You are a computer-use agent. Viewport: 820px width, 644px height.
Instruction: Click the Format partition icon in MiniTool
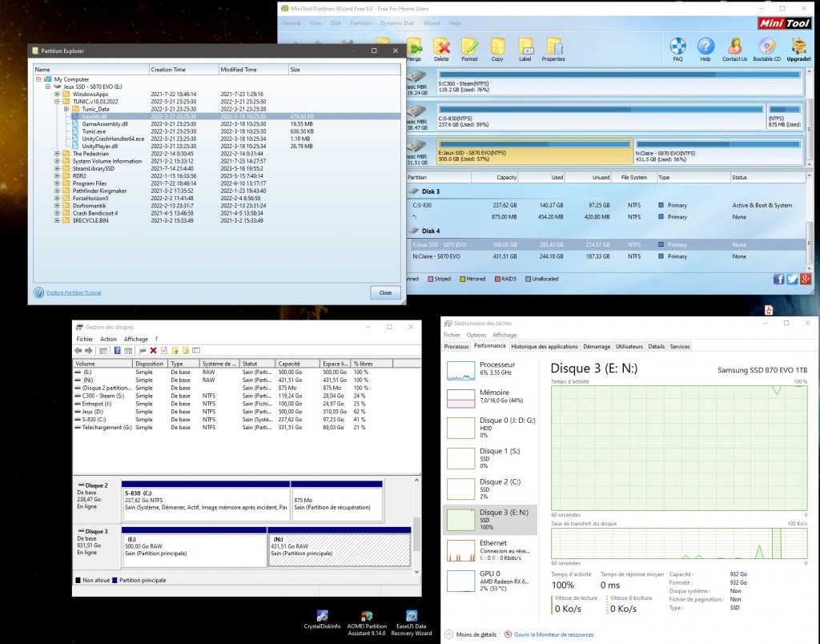[469, 47]
